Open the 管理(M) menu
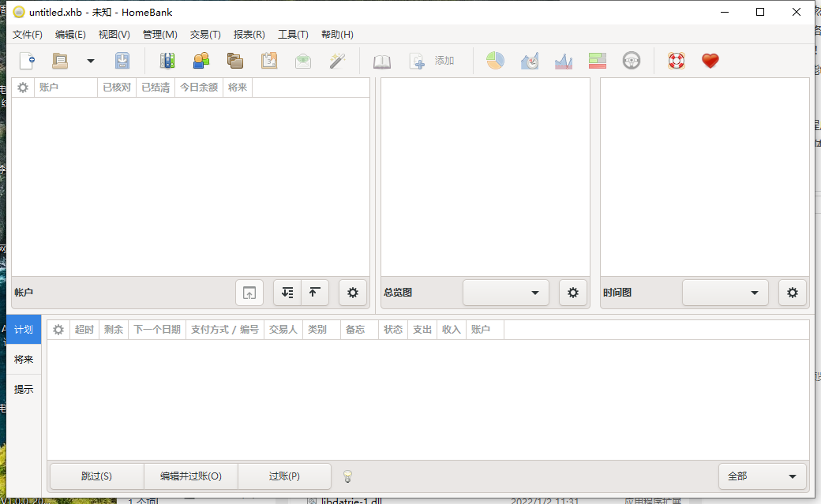Image resolution: width=821 pixels, height=504 pixels. pos(159,34)
